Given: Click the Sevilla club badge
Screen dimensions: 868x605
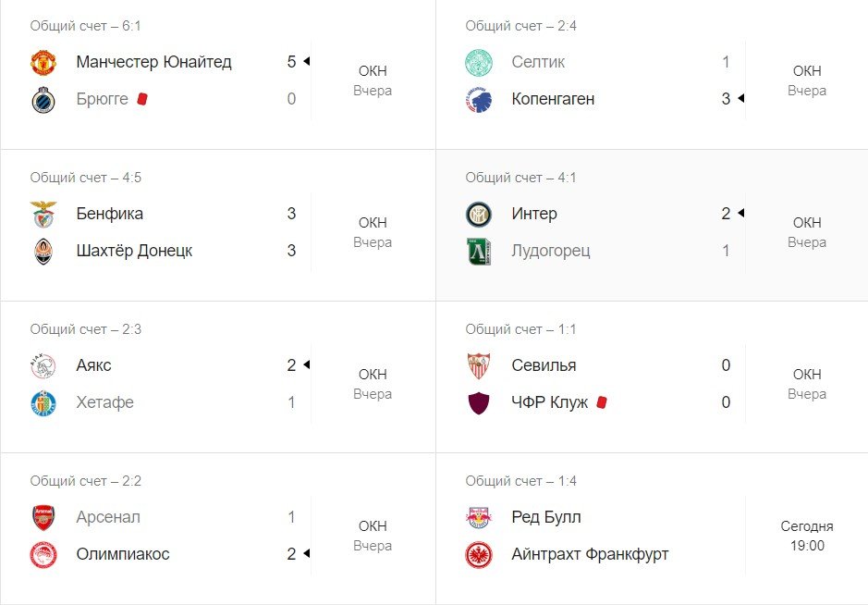Looking at the screenshot, I should point(479,366).
